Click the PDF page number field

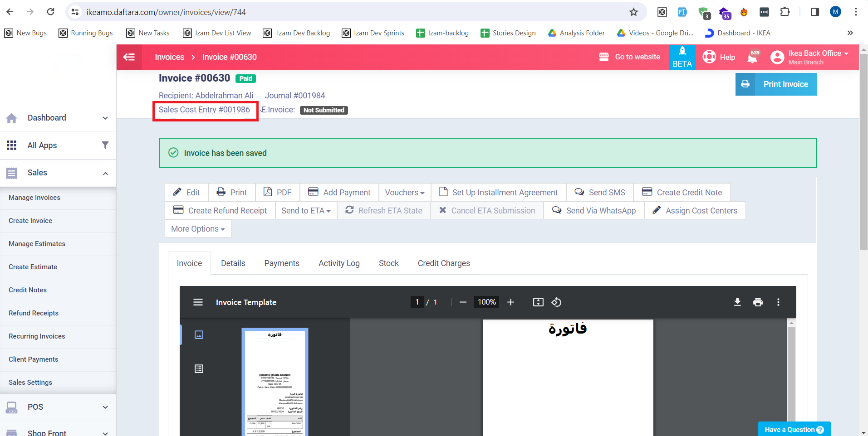click(x=417, y=302)
